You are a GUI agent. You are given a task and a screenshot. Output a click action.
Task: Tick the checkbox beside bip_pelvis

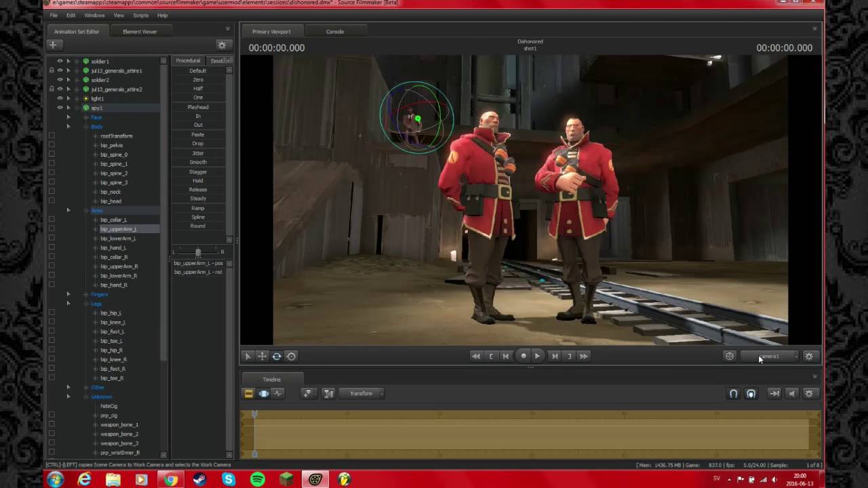pos(52,145)
